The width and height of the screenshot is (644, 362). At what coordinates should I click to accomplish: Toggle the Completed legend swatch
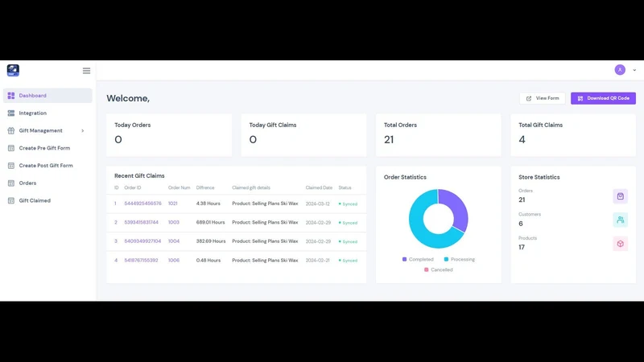pos(405,259)
